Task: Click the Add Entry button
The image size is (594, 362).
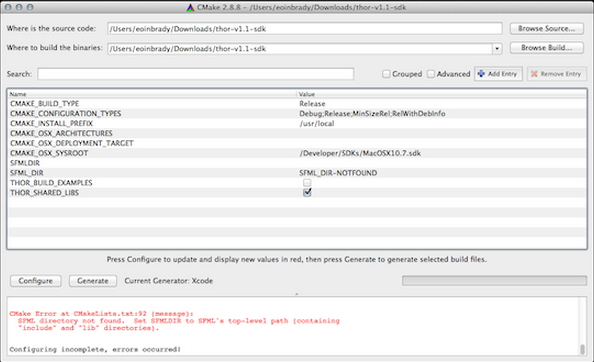Action: (x=498, y=74)
